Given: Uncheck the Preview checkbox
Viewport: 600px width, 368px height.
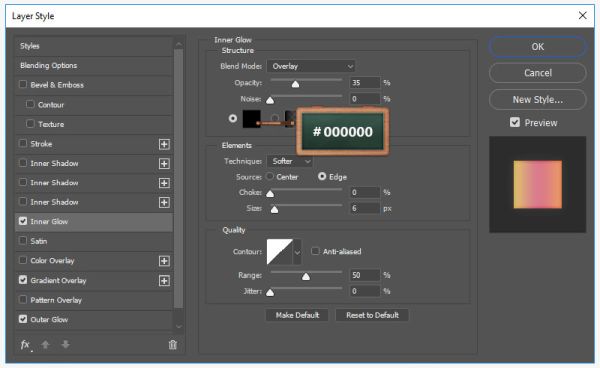Looking at the screenshot, I should 515,122.
